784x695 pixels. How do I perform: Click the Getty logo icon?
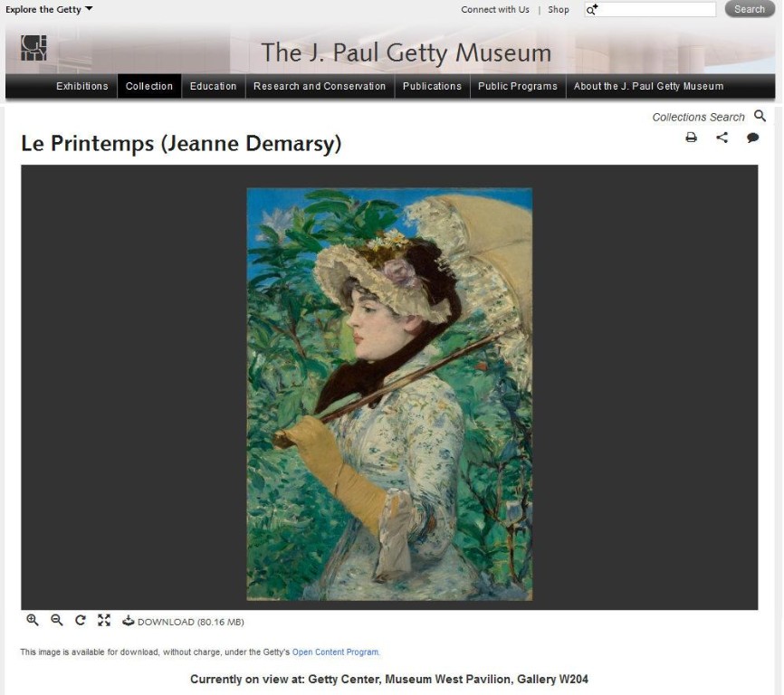coord(33,48)
